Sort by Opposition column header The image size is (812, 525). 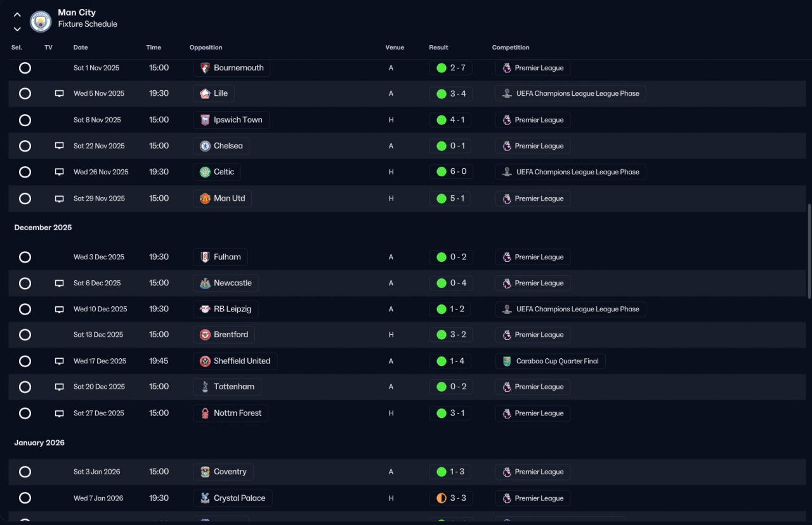[x=206, y=48]
